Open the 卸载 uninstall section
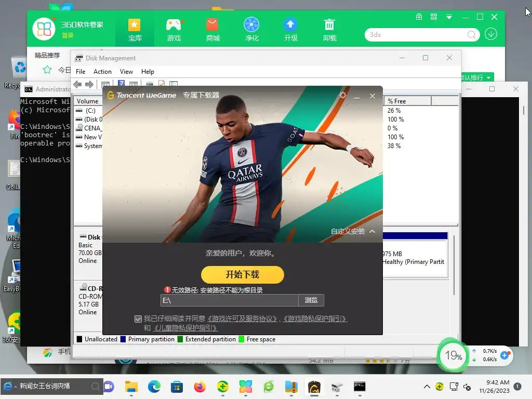 pos(329,30)
